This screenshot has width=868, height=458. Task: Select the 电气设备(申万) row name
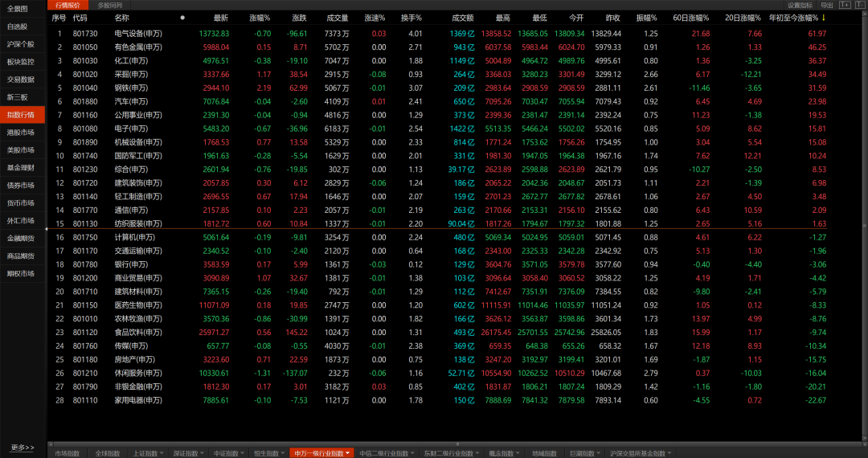138,34
